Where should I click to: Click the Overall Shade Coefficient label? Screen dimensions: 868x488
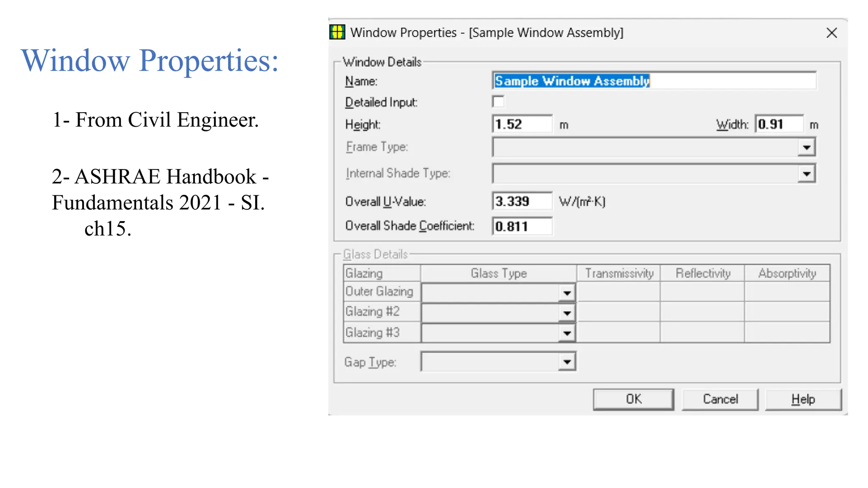click(x=409, y=226)
